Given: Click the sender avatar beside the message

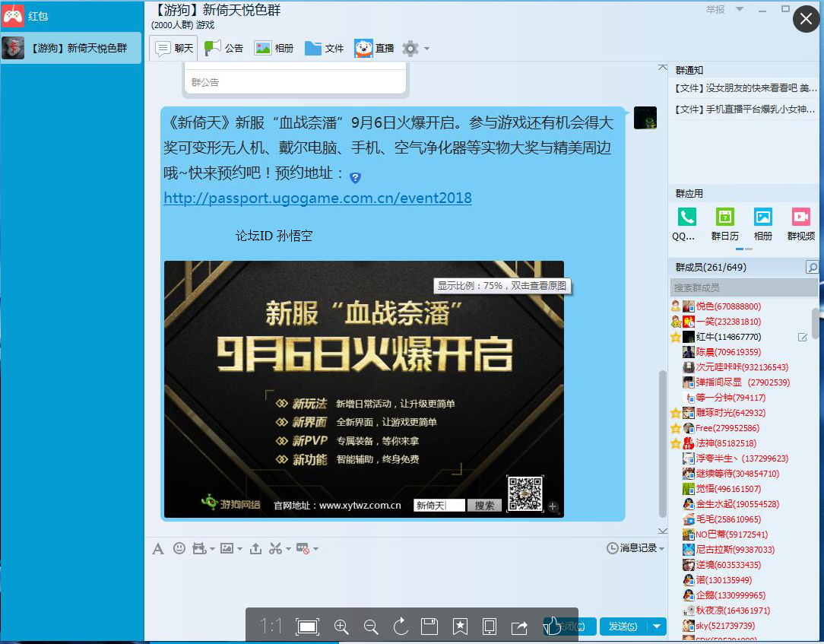Looking at the screenshot, I should pyautogui.click(x=645, y=118).
